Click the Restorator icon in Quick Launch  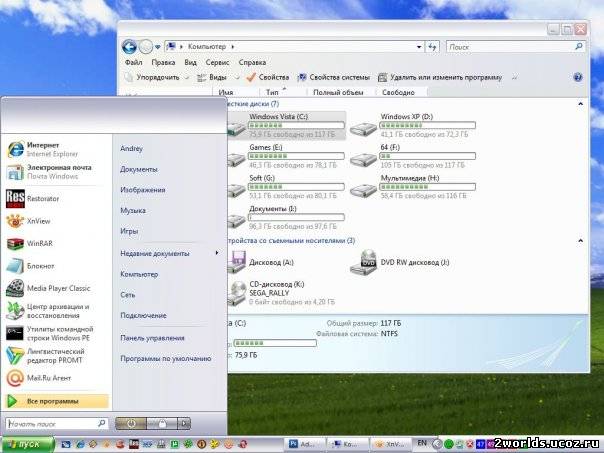[x=133, y=444]
